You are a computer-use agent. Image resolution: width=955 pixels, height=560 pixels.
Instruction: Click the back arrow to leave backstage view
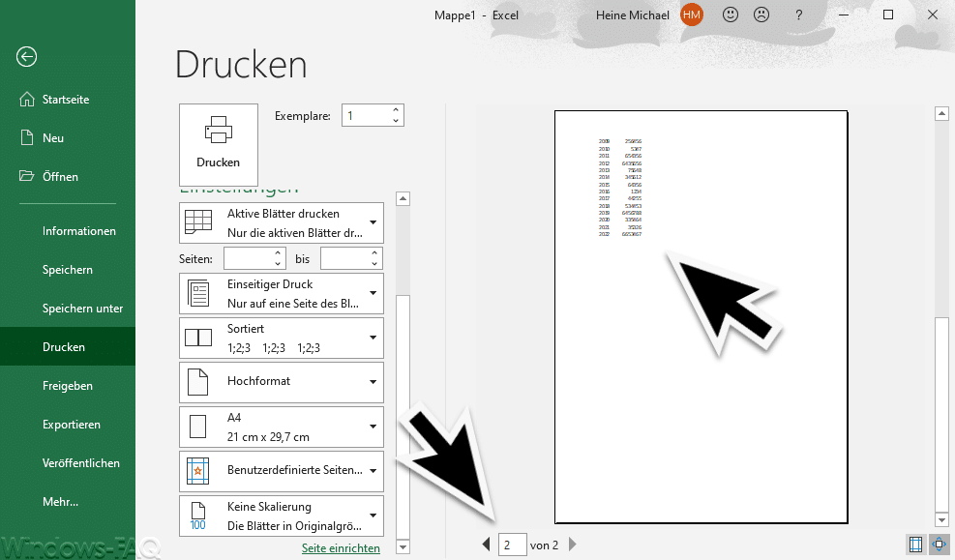[x=26, y=57]
